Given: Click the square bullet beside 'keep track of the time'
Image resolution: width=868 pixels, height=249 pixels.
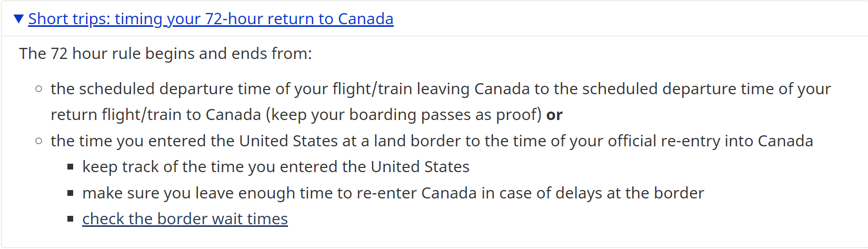Looking at the screenshot, I should (71, 167).
